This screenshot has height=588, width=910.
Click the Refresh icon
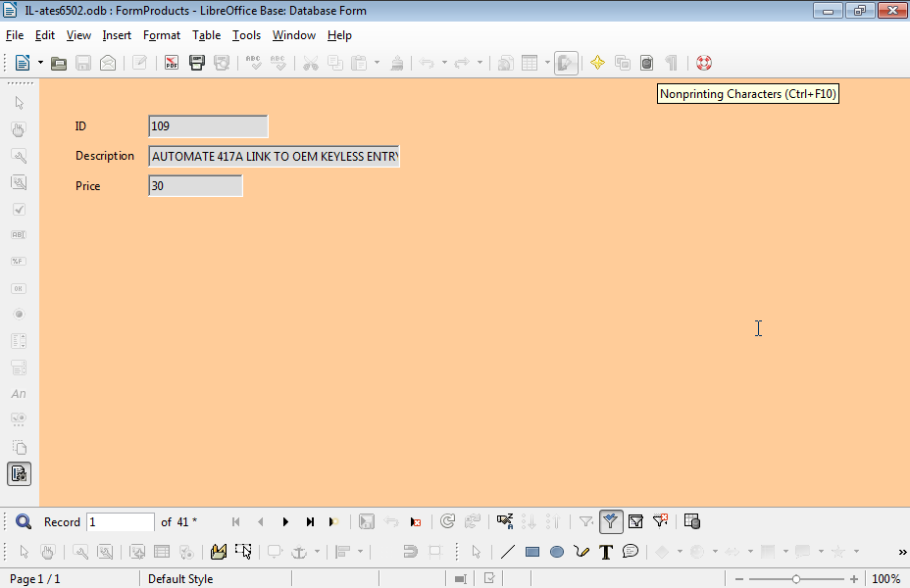click(447, 522)
